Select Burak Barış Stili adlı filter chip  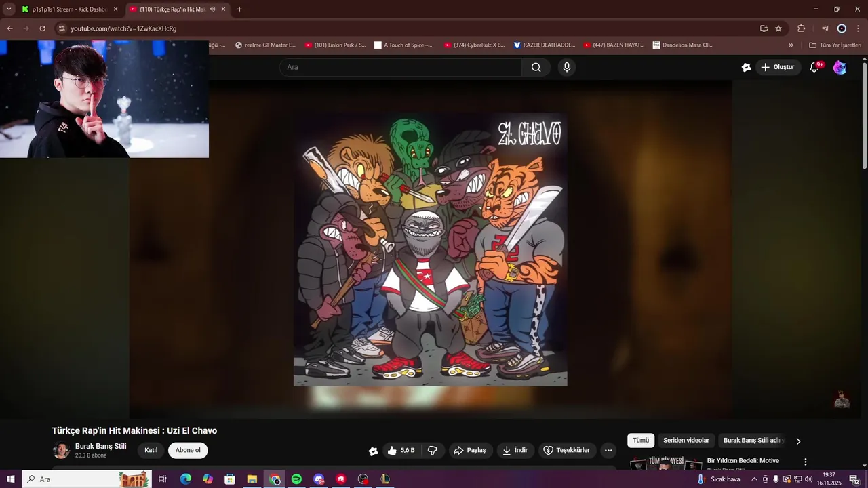[x=753, y=441]
